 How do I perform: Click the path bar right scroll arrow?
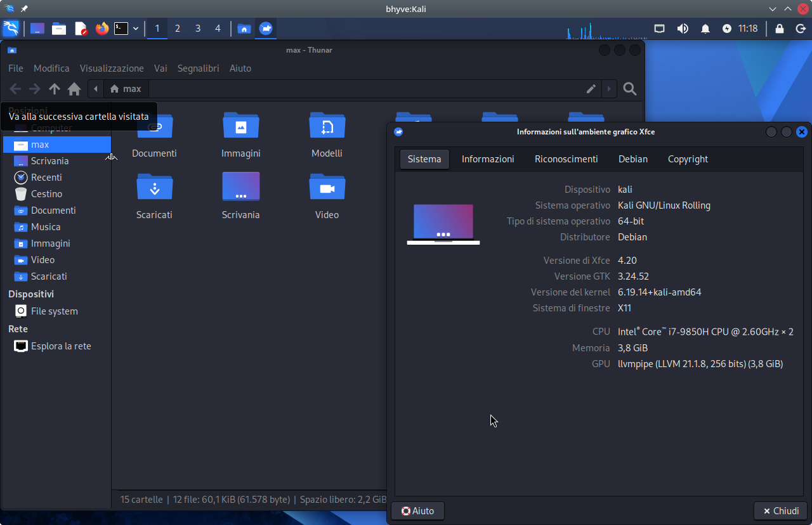click(x=609, y=89)
